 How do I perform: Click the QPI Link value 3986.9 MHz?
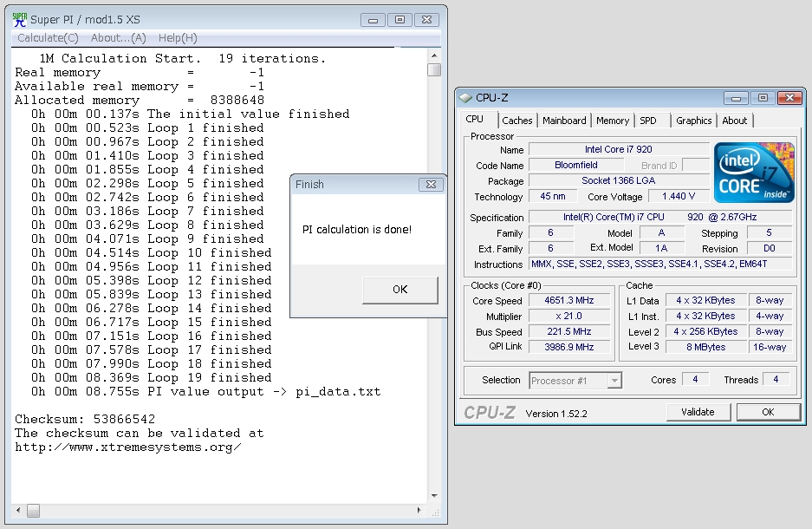[x=569, y=347]
